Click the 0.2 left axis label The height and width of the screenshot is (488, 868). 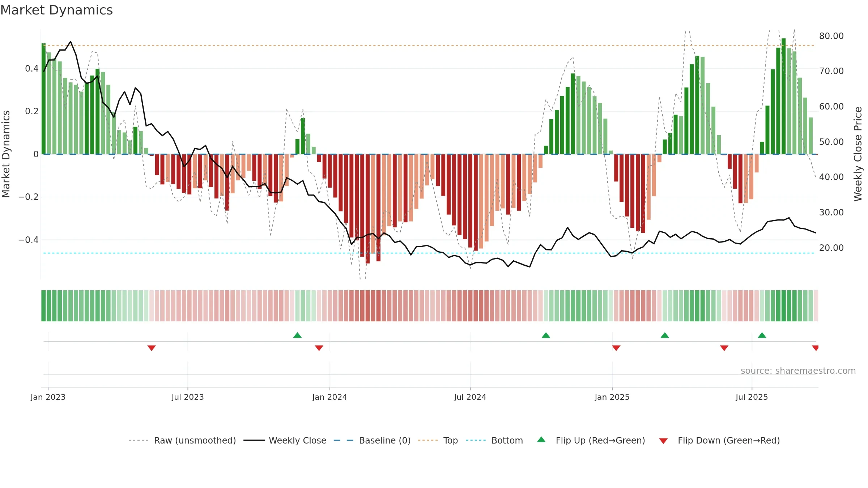coord(32,111)
